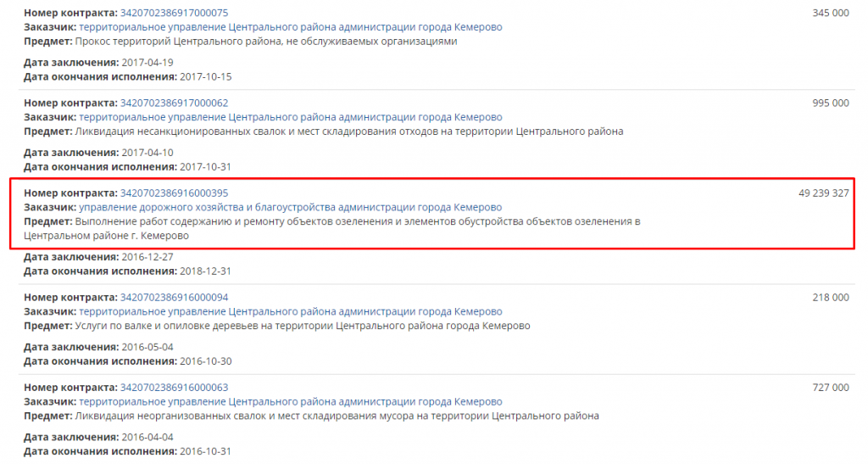Screen dimensions: 868x464
Task: Click the 995 000 contract amount
Action: (830, 103)
